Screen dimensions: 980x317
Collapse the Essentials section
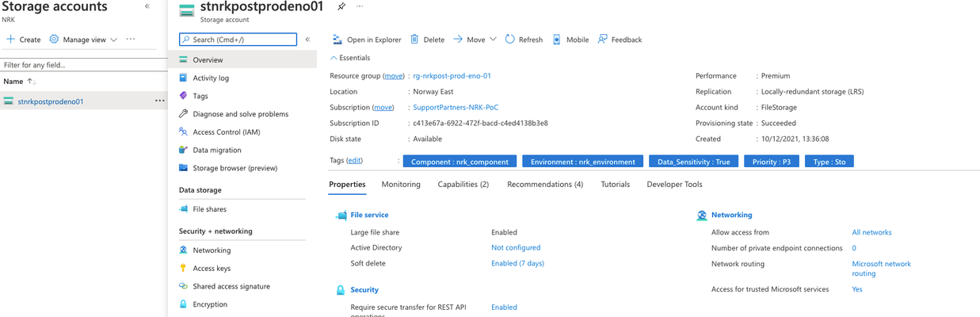[x=349, y=58]
